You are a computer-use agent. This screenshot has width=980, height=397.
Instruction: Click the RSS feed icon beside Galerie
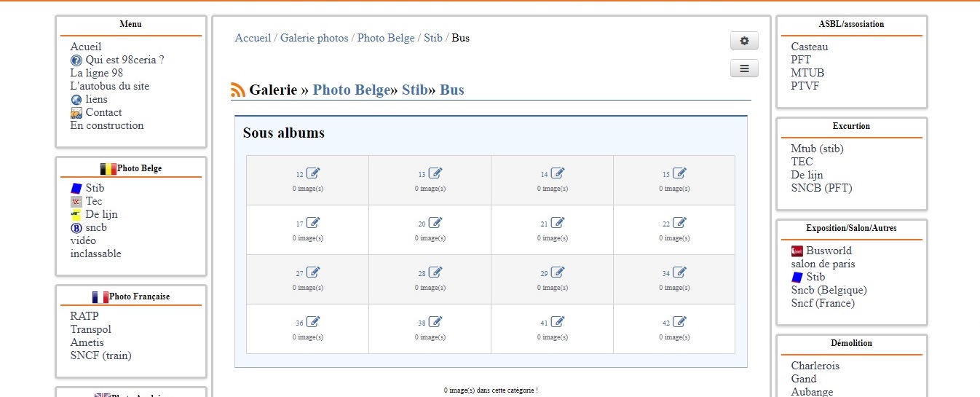(238, 90)
